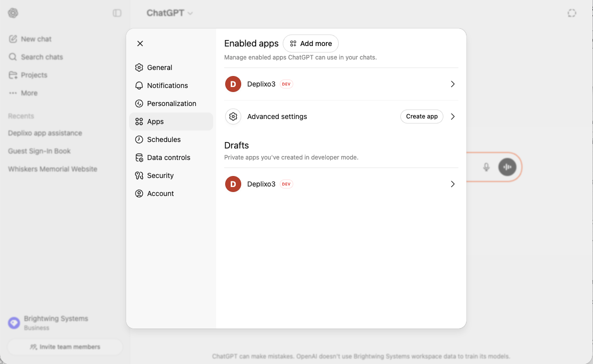593x364 pixels.
Task: Open Notifications settings tab
Action: coord(171,85)
